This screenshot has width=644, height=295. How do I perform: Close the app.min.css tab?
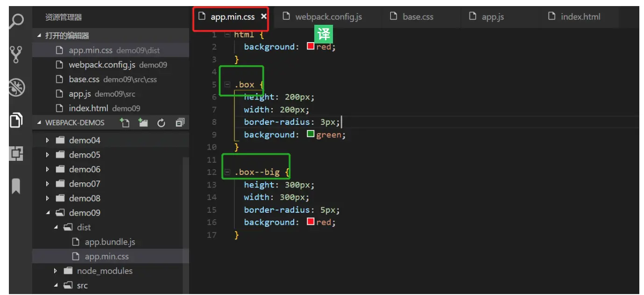263,16
